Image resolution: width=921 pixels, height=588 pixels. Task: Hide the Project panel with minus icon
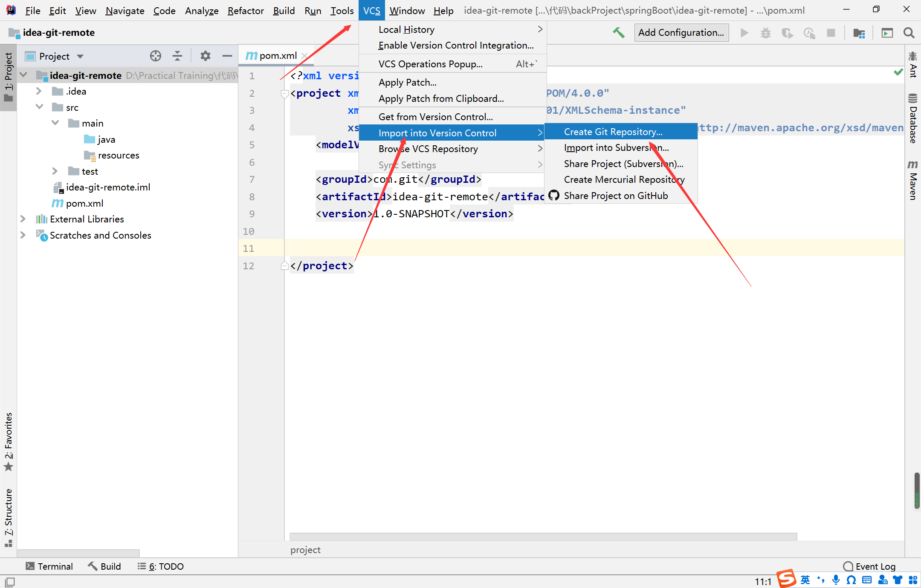pyautogui.click(x=227, y=56)
